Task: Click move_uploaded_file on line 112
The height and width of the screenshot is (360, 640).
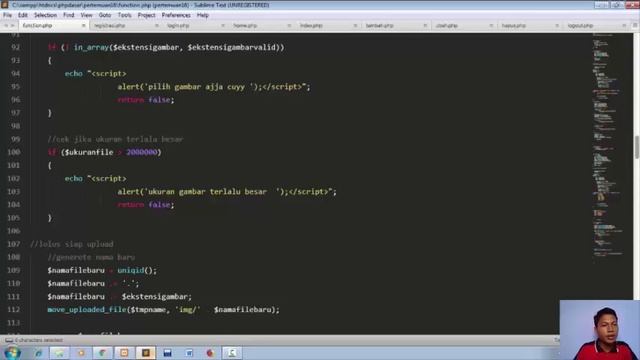Action: pos(87,310)
